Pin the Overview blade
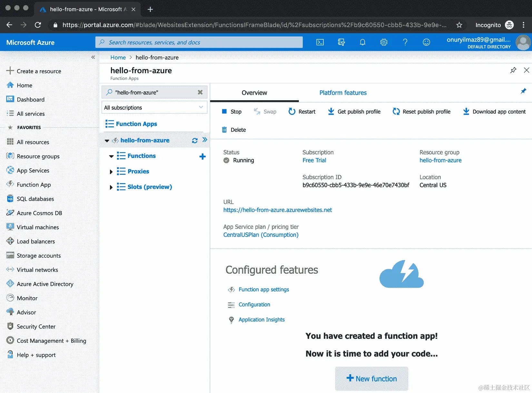This screenshot has height=393, width=532. coord(524,91)
